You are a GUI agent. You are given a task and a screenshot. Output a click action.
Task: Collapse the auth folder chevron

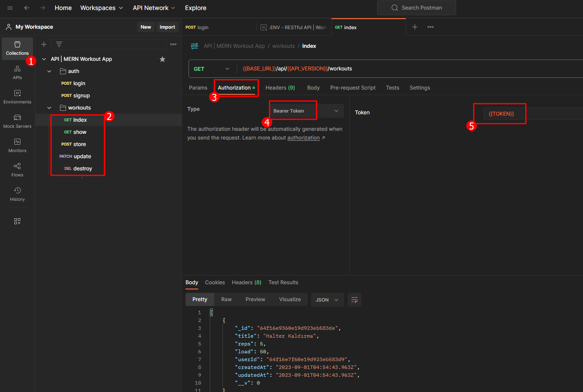[49, 71]
